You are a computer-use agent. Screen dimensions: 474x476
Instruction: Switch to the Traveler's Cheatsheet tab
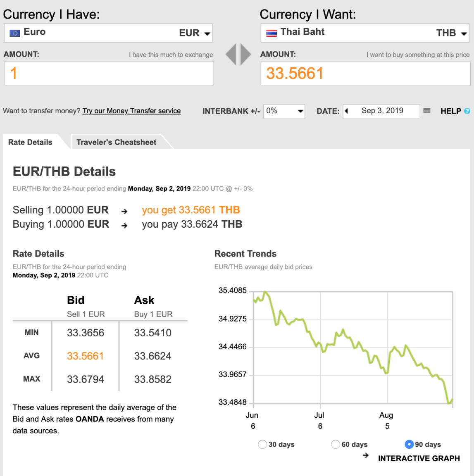click(117, 142)
